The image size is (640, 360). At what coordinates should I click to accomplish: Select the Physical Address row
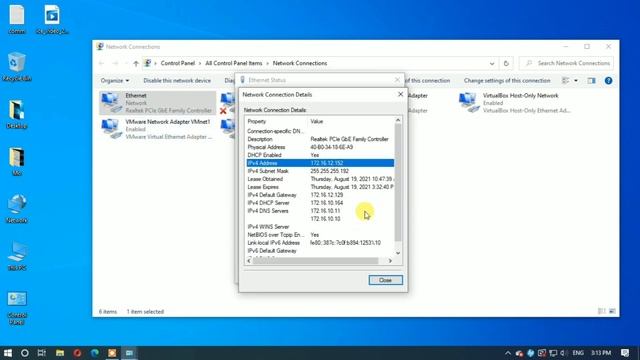click(x=320, y=147)
